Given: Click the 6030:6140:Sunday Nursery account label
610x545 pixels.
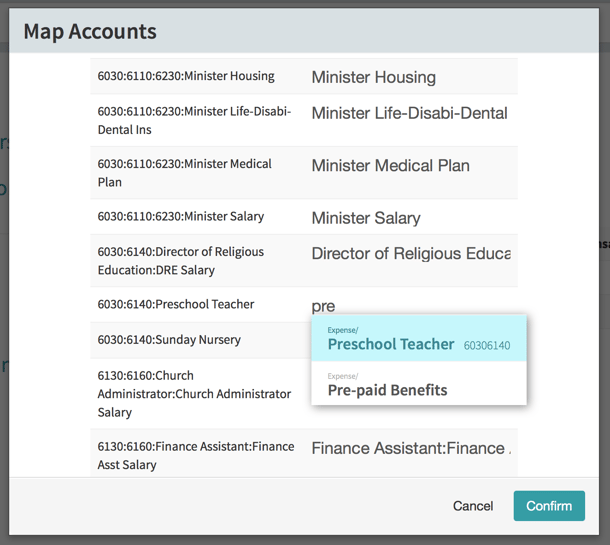Looking at the screenshot, I should pyautogui.click(x=169, y=340).
